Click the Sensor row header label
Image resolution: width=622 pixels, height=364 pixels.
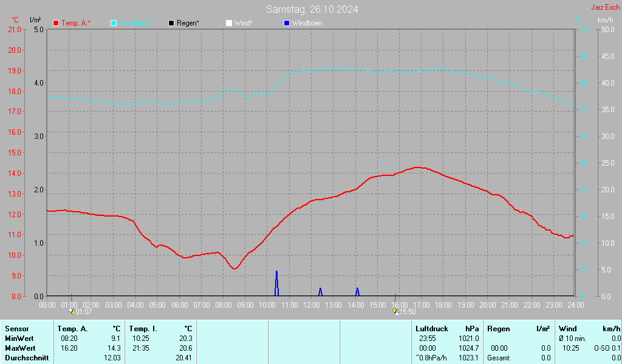coord(16,329)
